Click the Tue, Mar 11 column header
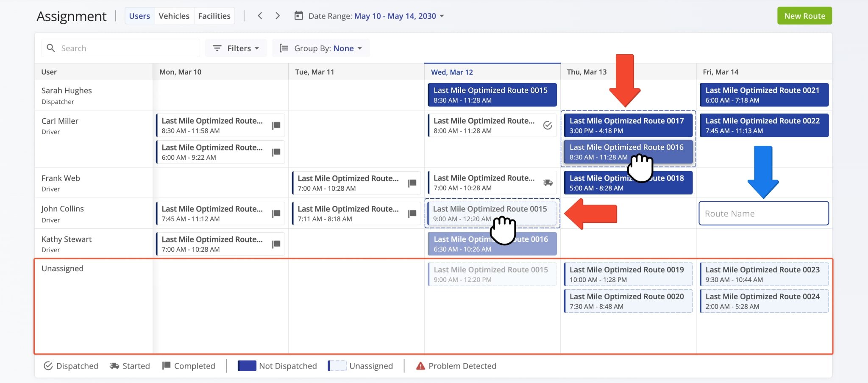This screenshot has width=868, height=383. coord(356,72)
